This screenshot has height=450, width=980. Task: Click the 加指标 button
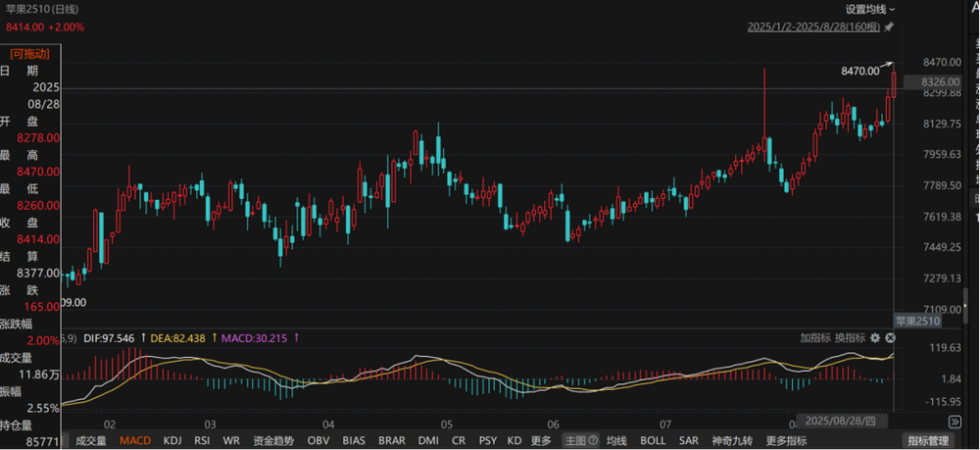814,338
